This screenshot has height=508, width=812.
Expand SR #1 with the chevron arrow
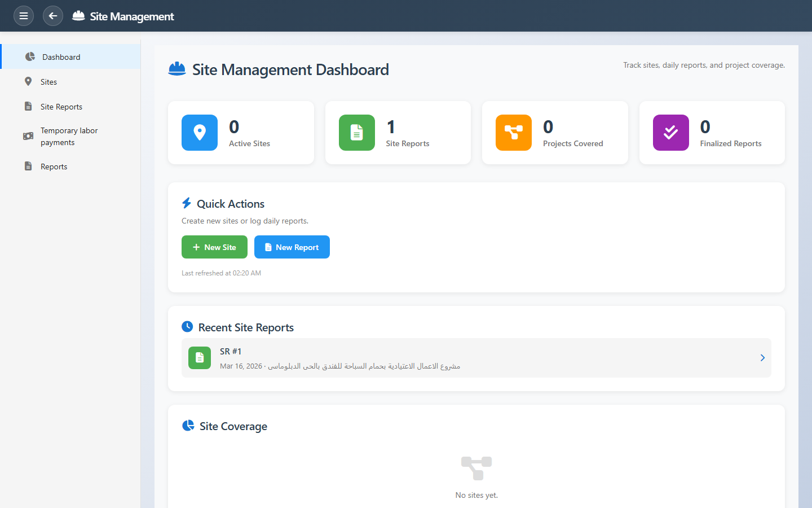point(762,358)
